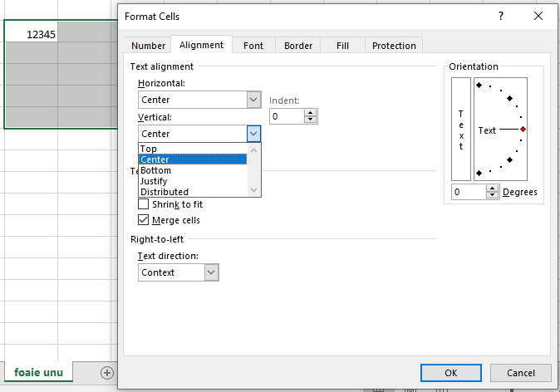Close the Format Cells dialog
The height and width of the screenshot is (392, 560).
538,16
